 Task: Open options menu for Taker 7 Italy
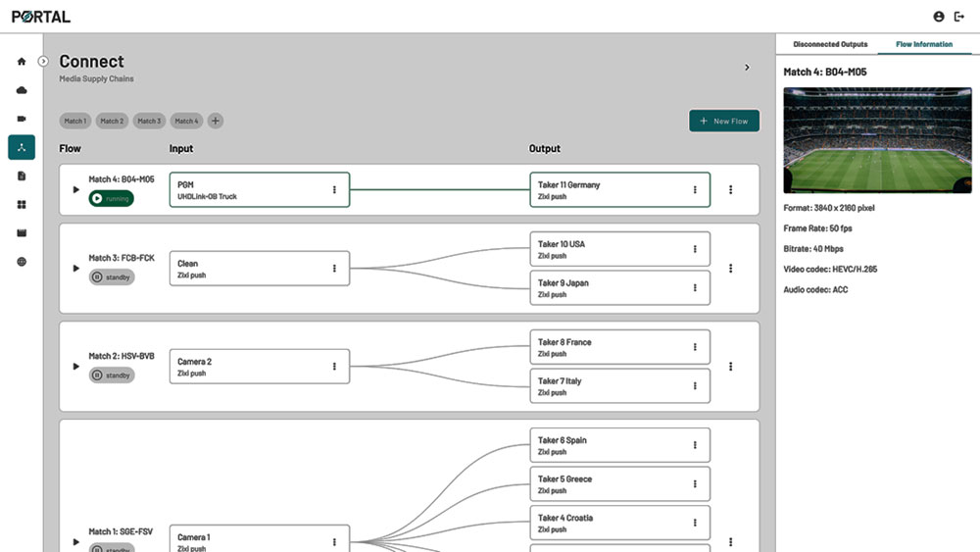tap(695, 385)
